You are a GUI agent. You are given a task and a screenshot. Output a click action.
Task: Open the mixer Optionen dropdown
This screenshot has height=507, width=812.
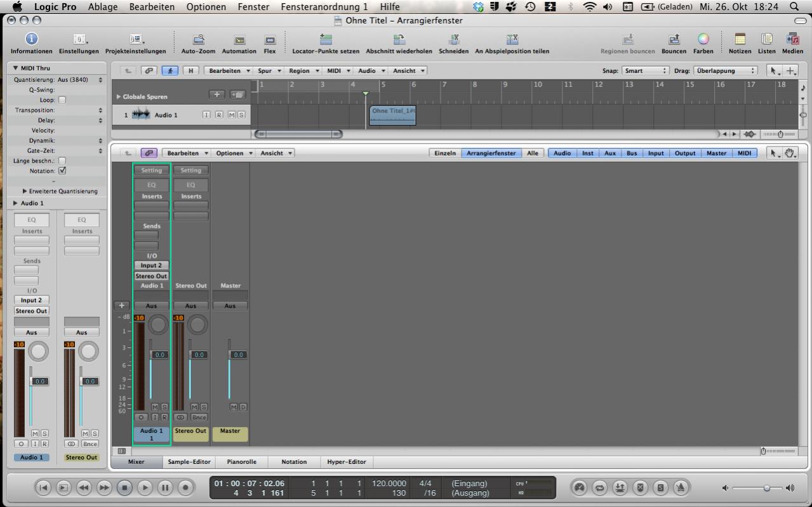pos(234,153)
